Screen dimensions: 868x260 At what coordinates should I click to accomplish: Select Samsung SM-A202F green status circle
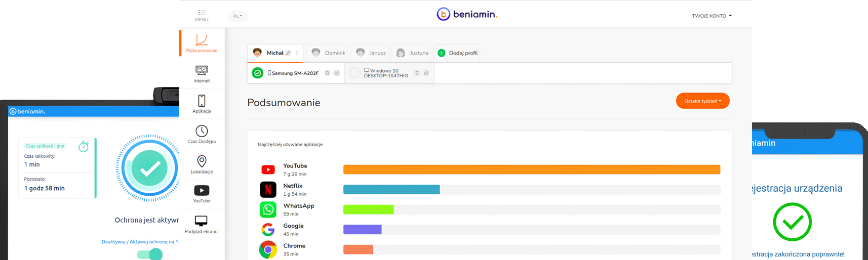point(257,73)
